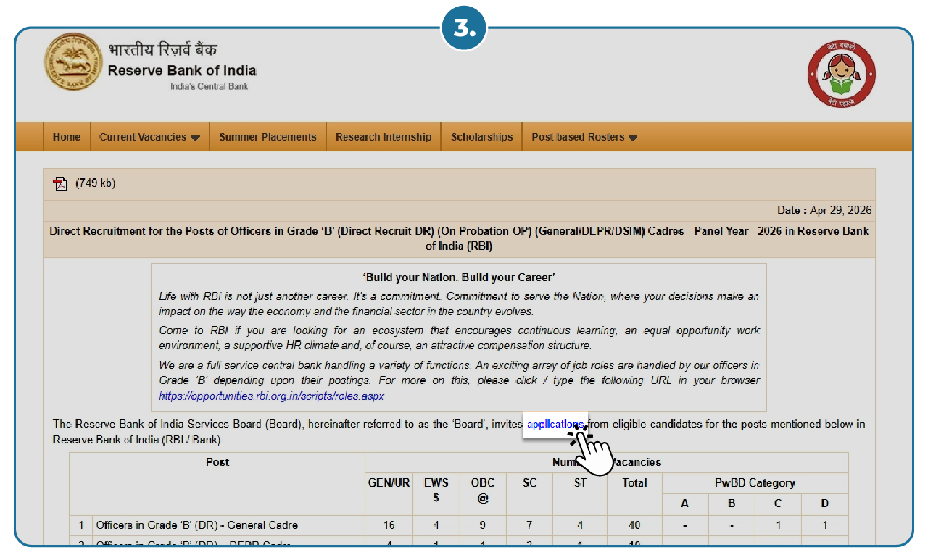The image size is (928, 560).
Task: Click the General Cadre total value 40
Action: (x=634, y=525)
